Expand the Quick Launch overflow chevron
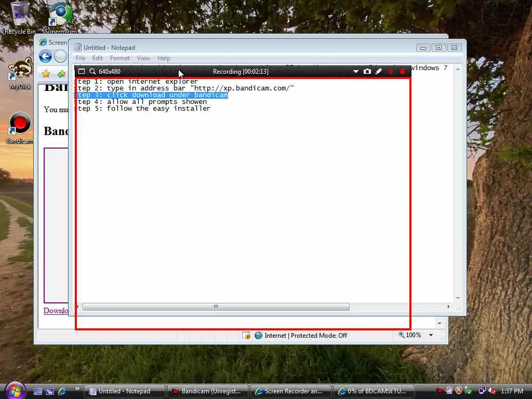 [77, 389]
